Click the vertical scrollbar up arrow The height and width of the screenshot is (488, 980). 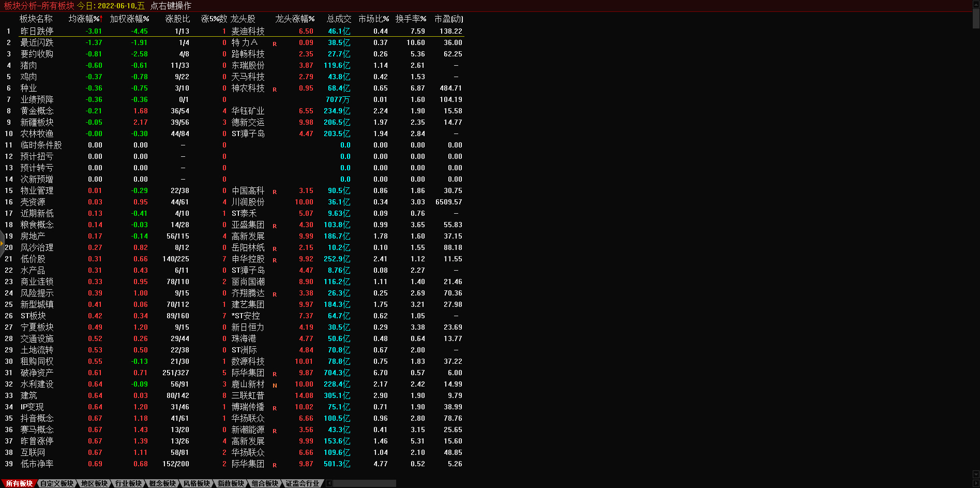976,4
